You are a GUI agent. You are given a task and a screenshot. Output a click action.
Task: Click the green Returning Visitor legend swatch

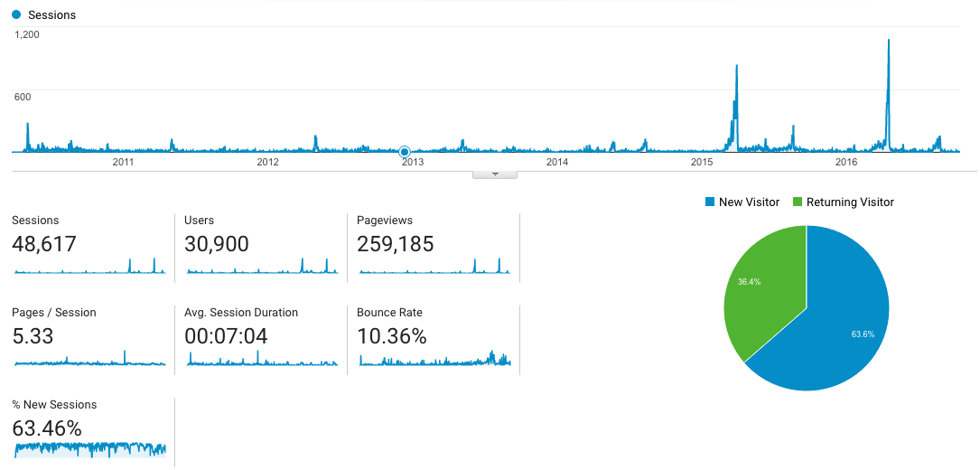pyautogui.click(x=798, y=202)
